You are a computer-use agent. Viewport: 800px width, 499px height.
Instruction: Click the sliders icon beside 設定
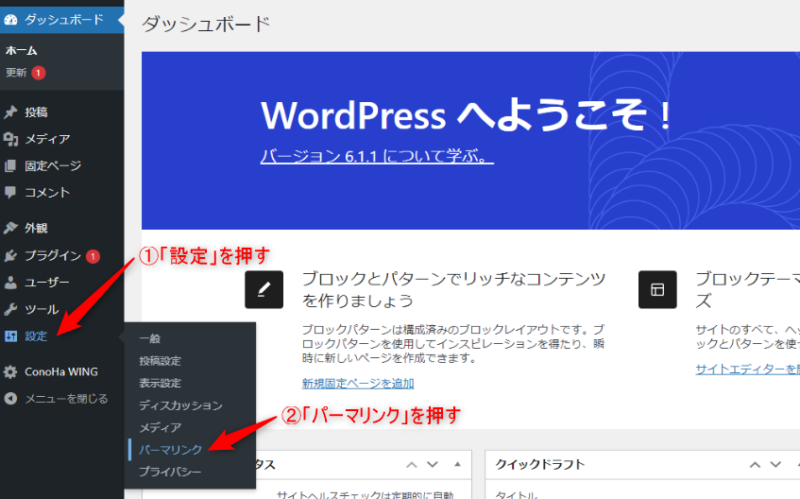[11, 336]
